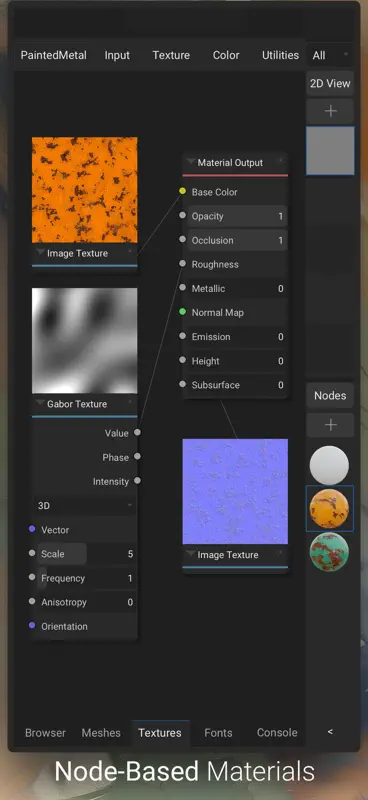The width and height of the screenshot is (368, 800).
Task: Open orange Image Texture node options arrow
Action: [130, 252]
